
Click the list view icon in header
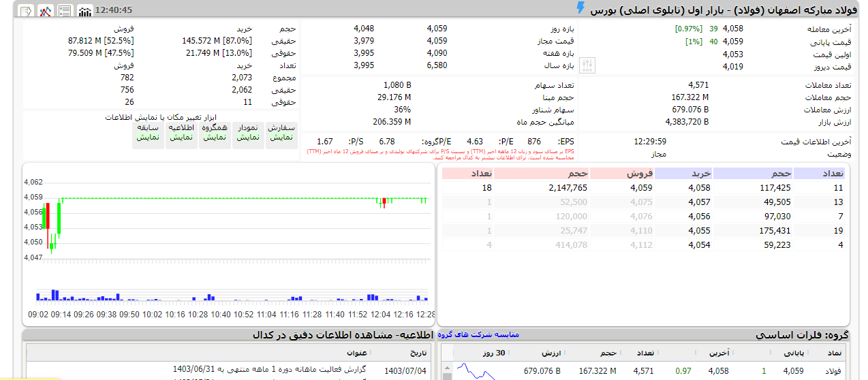click(65, 11)
